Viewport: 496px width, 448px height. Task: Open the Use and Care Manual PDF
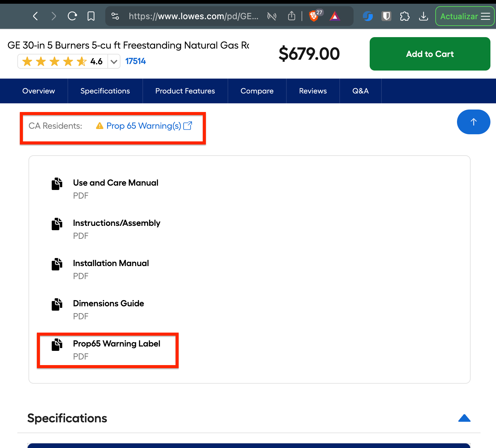pos(115,183)
